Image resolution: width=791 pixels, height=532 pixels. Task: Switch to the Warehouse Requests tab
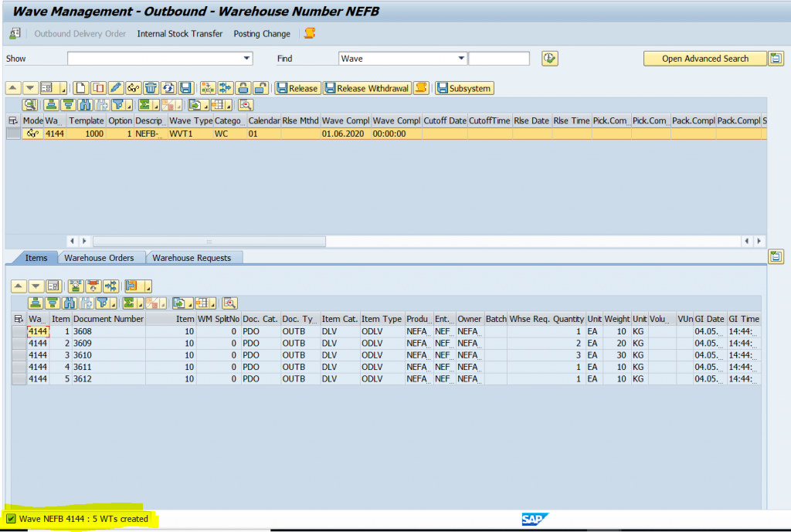[x=192, y=258]
